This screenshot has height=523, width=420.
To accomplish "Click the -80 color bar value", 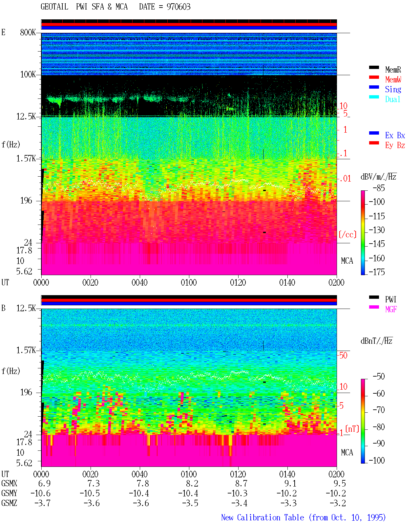I will point(379,427).
